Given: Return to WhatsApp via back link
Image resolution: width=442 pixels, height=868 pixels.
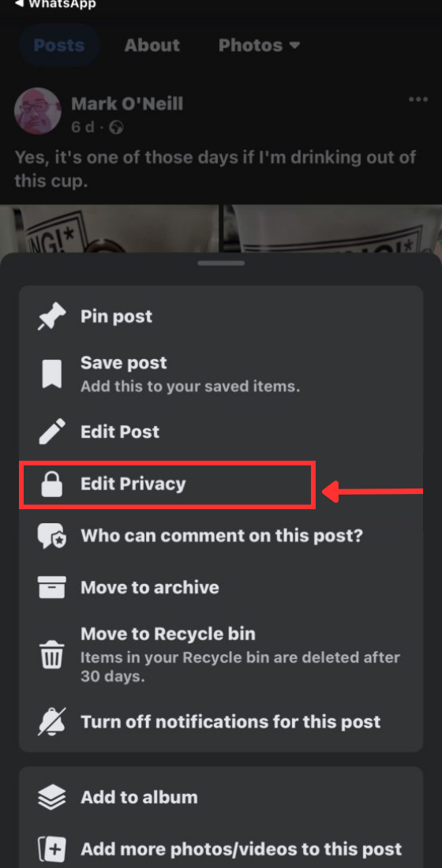Looking at the screenshot, I should point(54,4).
